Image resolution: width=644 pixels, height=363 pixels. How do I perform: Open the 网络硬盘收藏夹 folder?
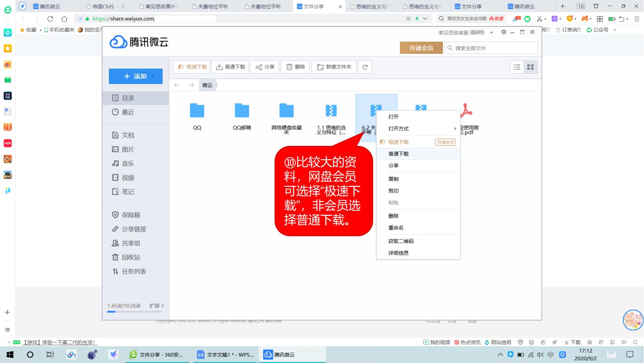pyautogui.click(x=286, y=118)
